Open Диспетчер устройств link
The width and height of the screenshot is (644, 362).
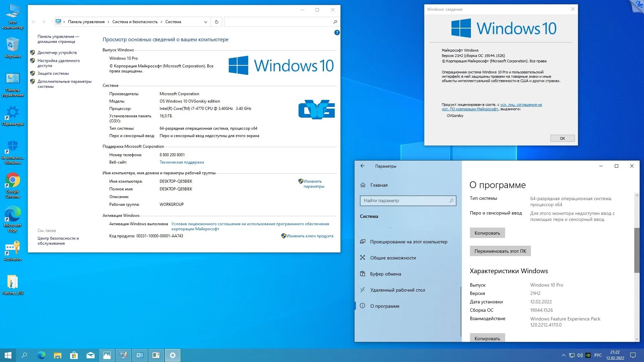coord(57,53)
